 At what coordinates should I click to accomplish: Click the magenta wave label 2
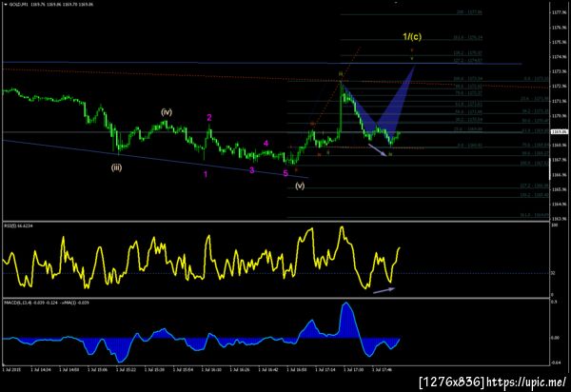coord(209,118)
